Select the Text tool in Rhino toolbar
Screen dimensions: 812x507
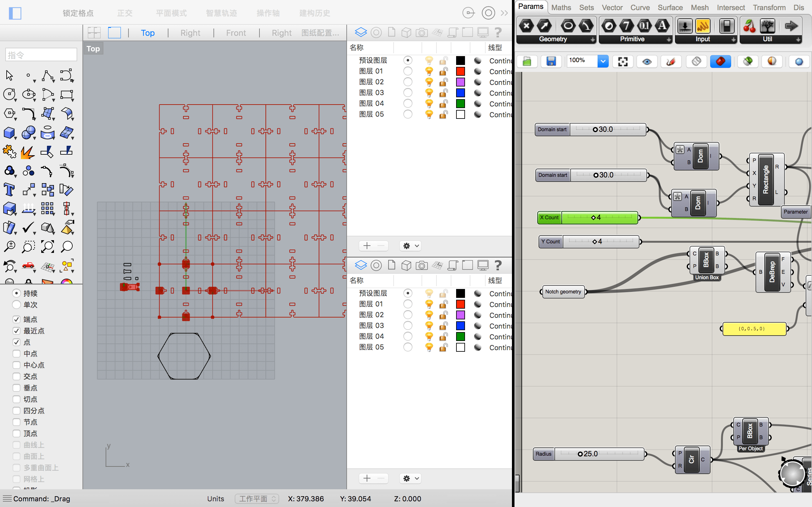point(9,190)
